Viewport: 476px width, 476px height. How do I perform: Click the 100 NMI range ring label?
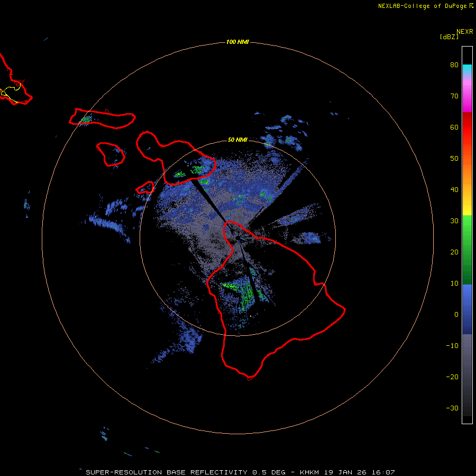(237, 42)
